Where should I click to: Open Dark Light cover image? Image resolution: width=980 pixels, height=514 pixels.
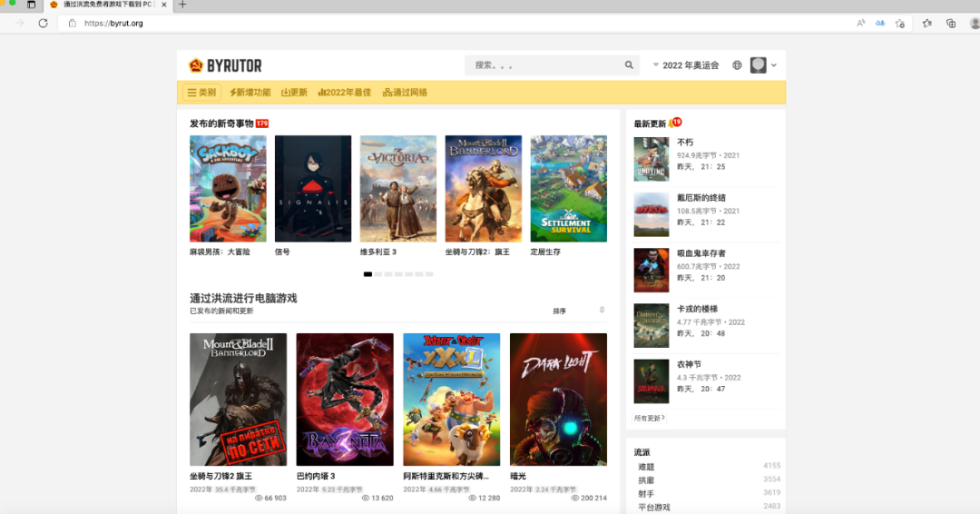pos(559,400)
